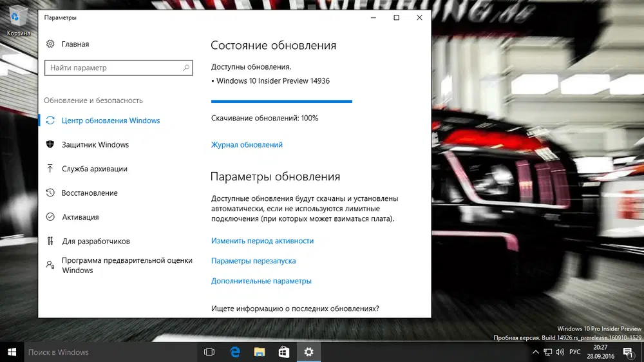Screen dimensions: 644x362
Task: Open the Windows Store taskbar icon
Action: (284, 352)
